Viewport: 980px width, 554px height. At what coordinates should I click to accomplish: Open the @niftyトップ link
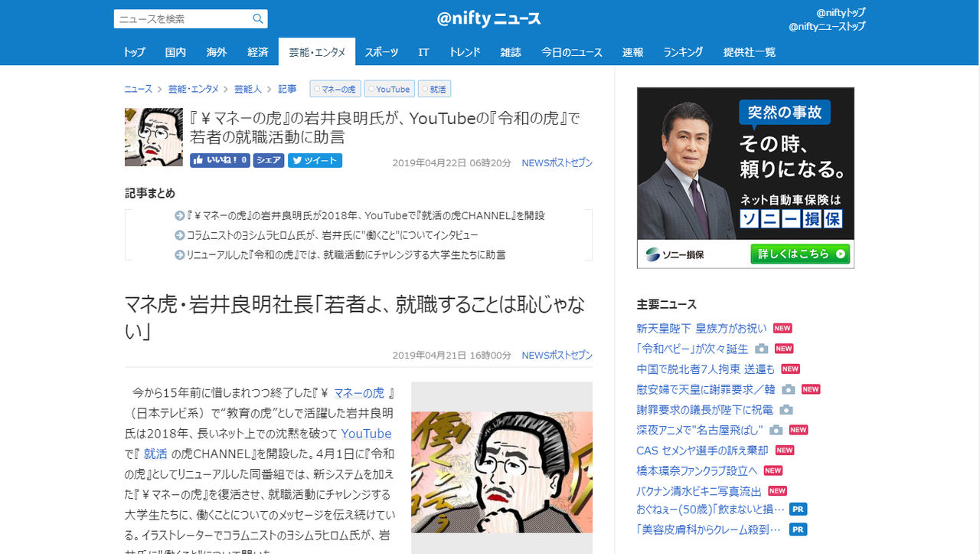[x=841, y=13]
